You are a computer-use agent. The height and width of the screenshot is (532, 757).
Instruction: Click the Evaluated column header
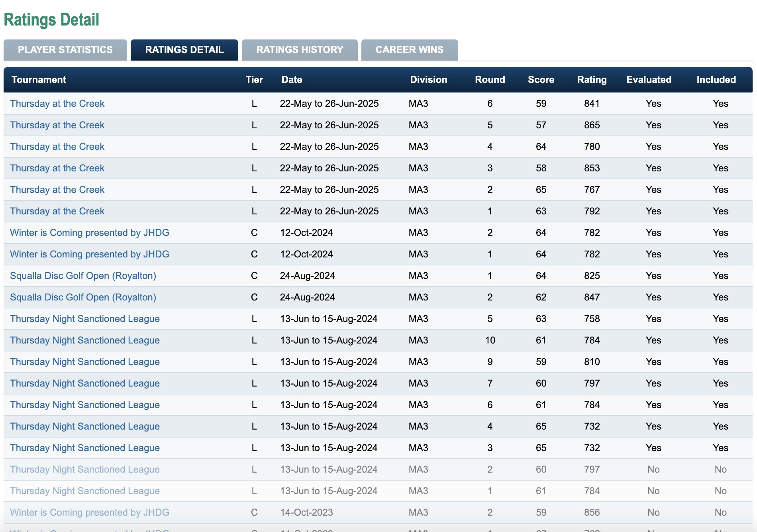(649, 80)
